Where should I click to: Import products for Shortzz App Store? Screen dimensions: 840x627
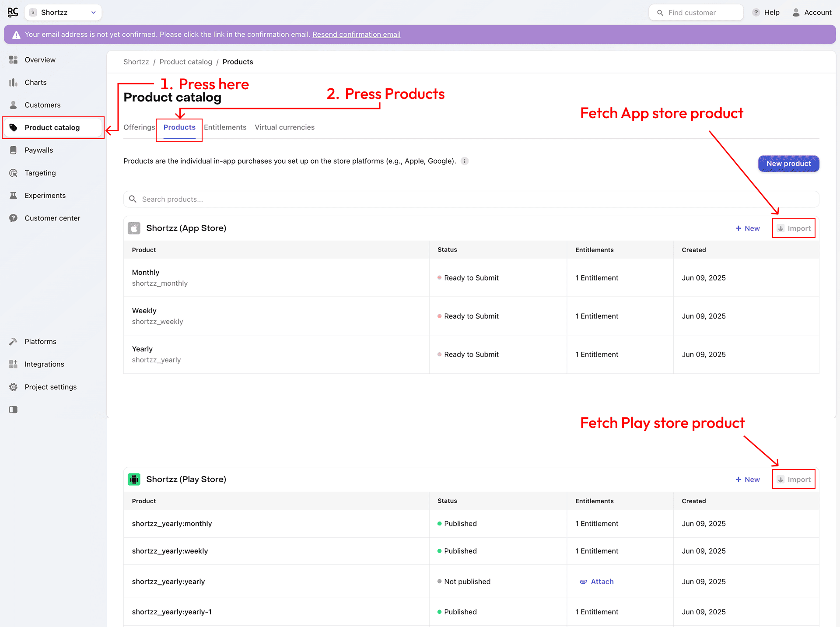794,228
